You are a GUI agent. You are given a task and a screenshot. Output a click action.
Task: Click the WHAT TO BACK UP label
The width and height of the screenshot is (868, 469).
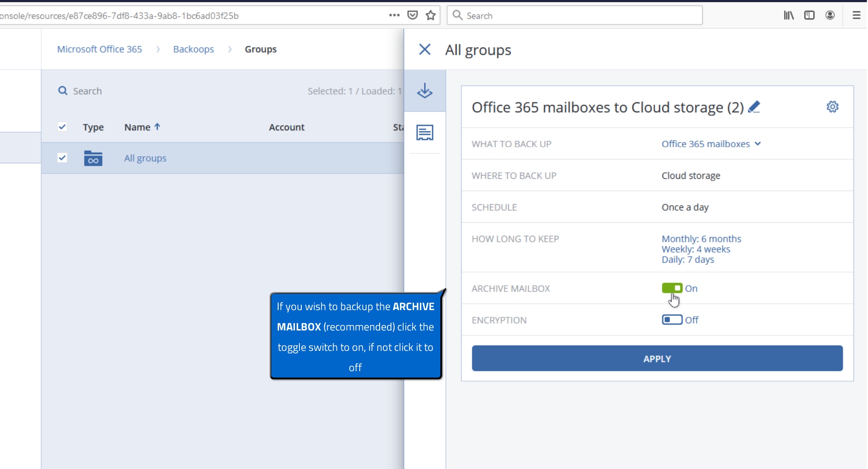511,144
